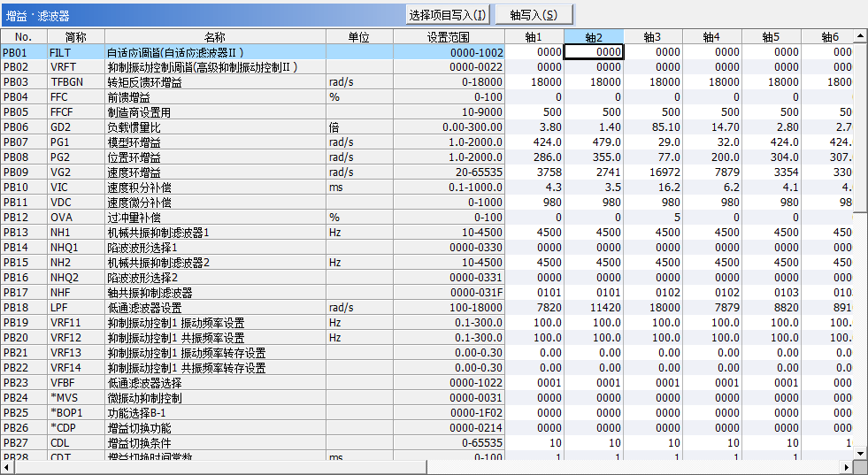Click the 设置范围 column header
The image size is (868, 475).
point(449,37)
